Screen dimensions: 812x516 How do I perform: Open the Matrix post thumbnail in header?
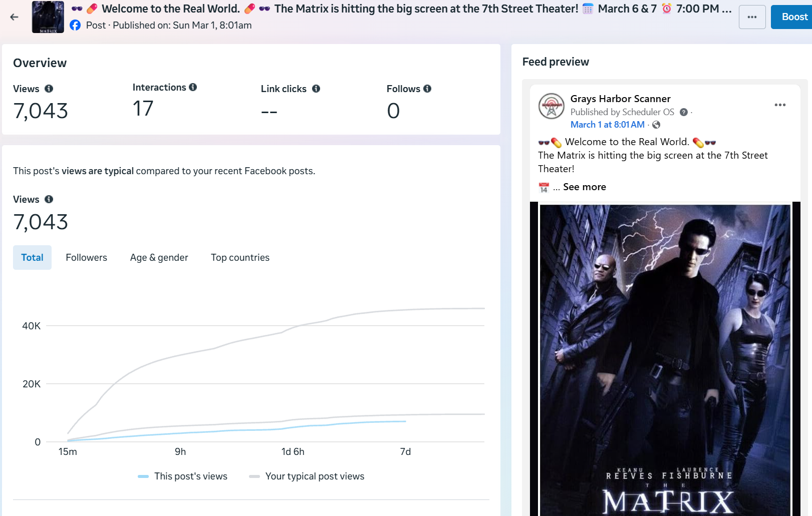(48, 17)
